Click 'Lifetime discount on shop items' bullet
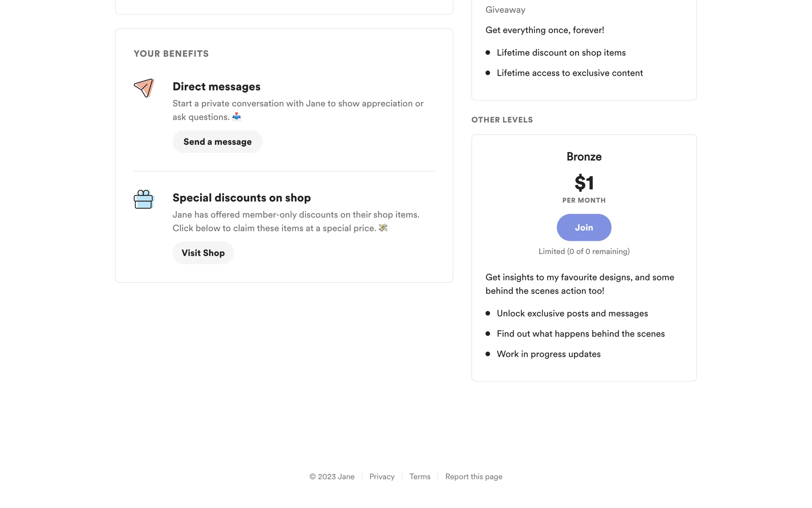812x508 pixels. (561, 52)
